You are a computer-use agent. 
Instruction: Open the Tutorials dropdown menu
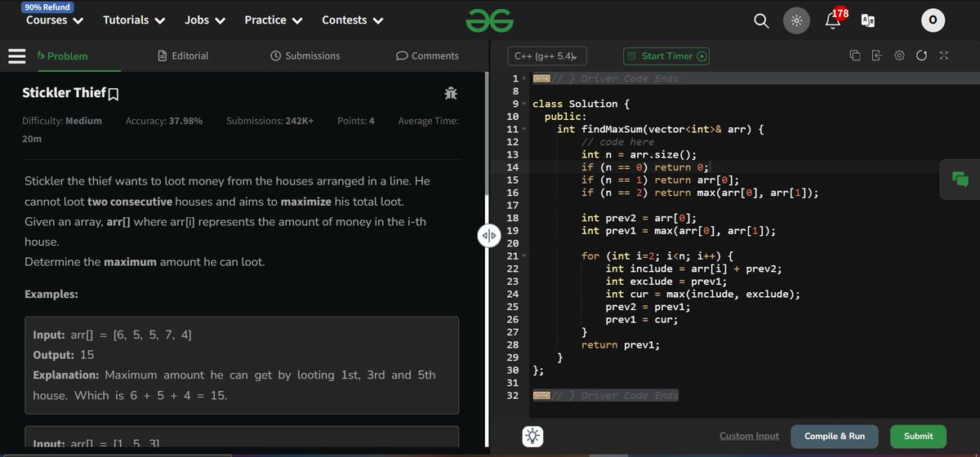pyautogui.click(x=133, y=20)
